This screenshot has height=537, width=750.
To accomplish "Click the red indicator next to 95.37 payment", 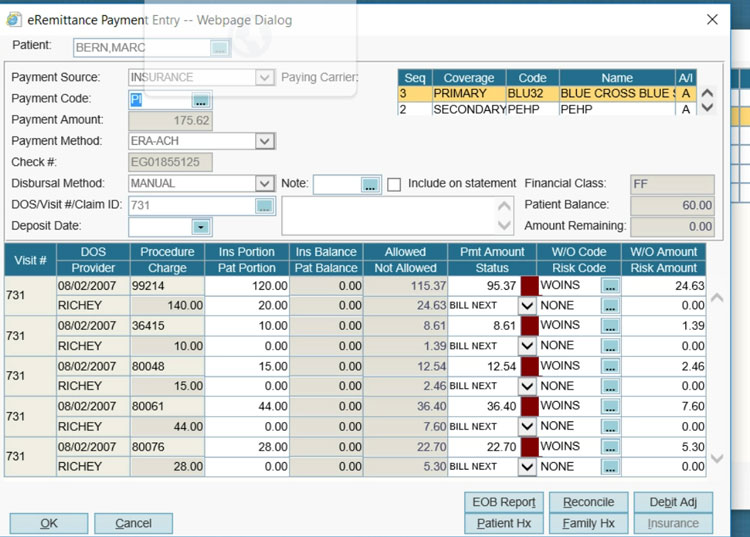I will 529,286.
